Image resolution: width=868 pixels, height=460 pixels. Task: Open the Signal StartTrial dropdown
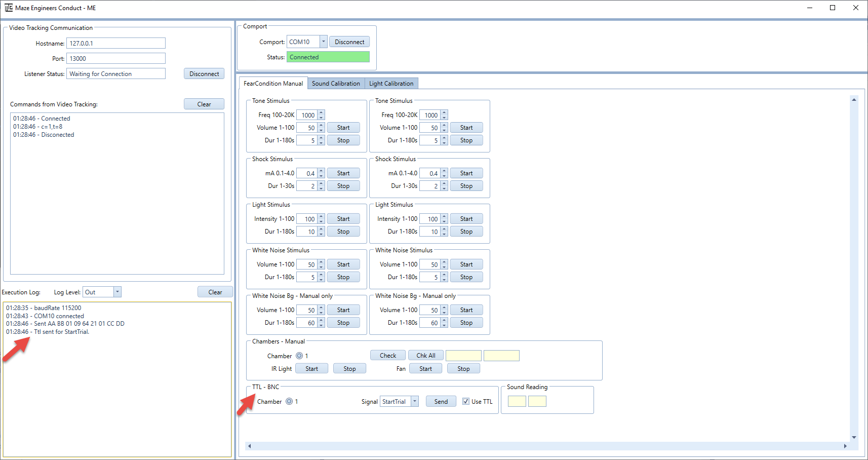[x=415, y=401]
